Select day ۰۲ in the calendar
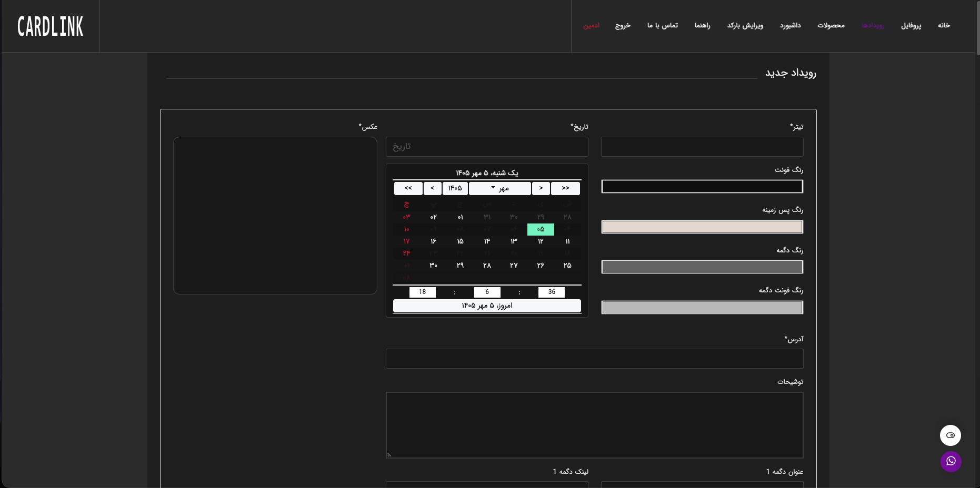This screenshot has width=980, height=488. coord(433,217)
